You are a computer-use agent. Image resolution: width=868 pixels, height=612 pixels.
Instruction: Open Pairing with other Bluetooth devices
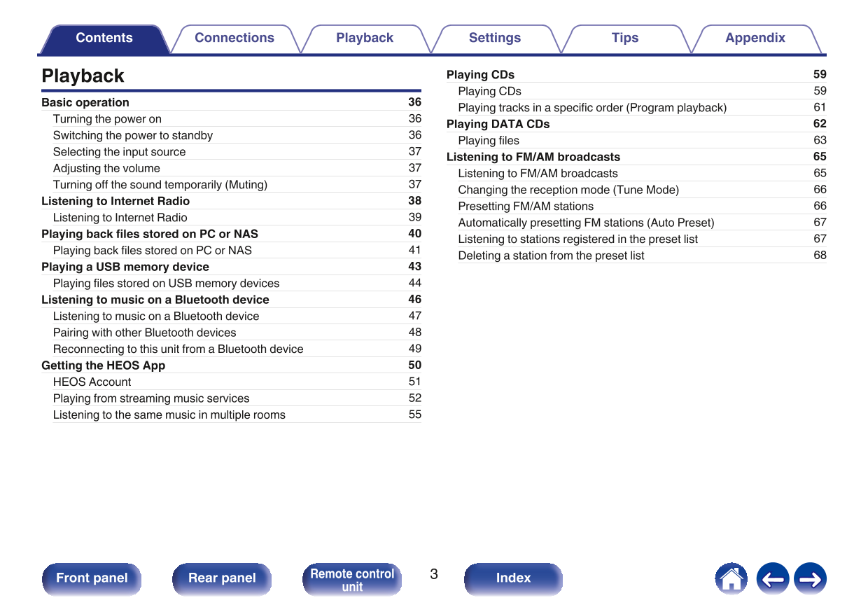tap(144, 333)
